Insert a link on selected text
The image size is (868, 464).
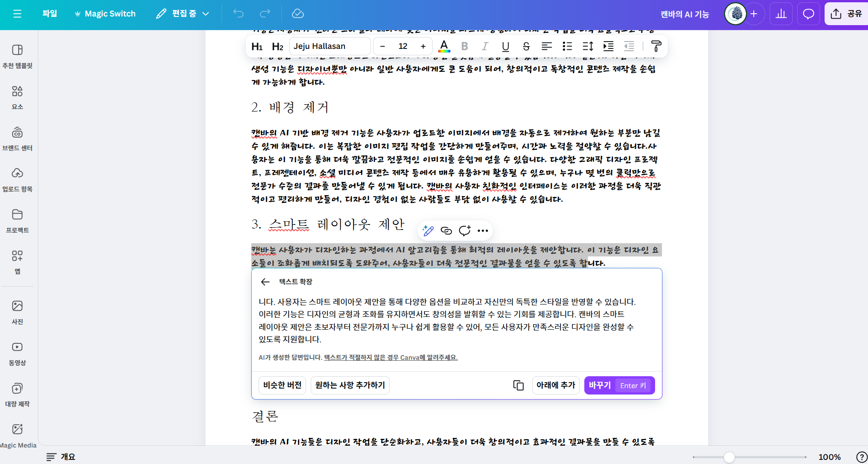(446, 231)
